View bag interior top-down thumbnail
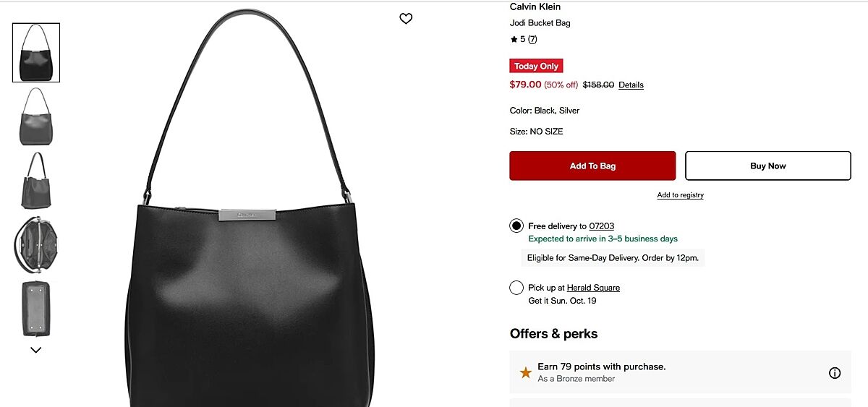 tap(36, 244)
